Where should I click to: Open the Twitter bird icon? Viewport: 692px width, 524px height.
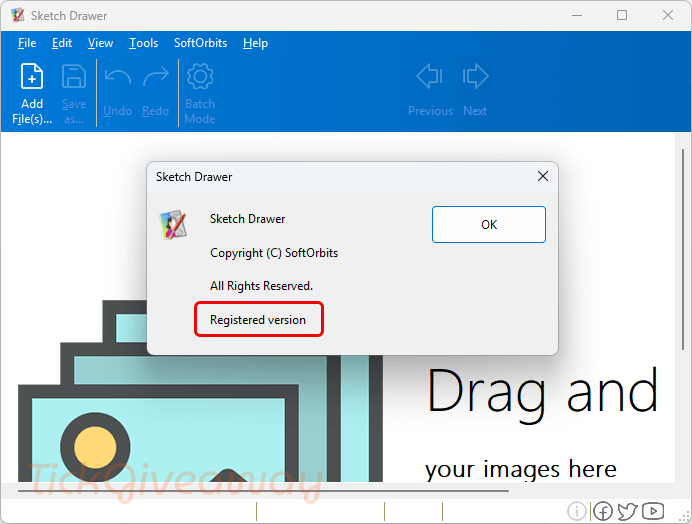(627, 511)
